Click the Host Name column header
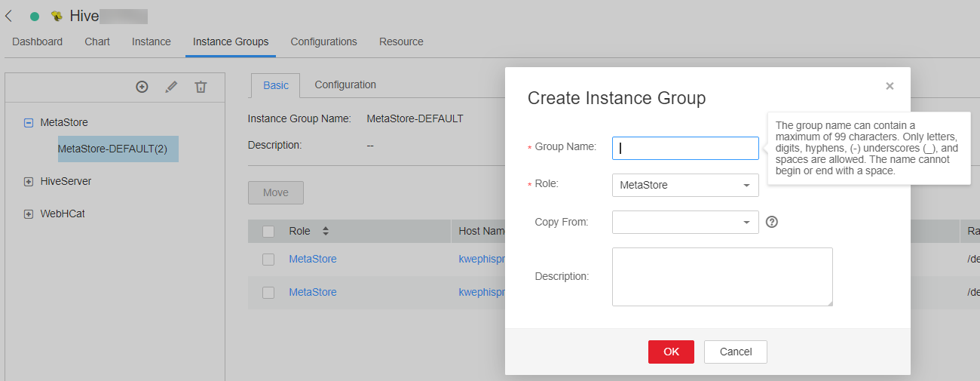Screen dimensions: 980x381 coord(482,231)
